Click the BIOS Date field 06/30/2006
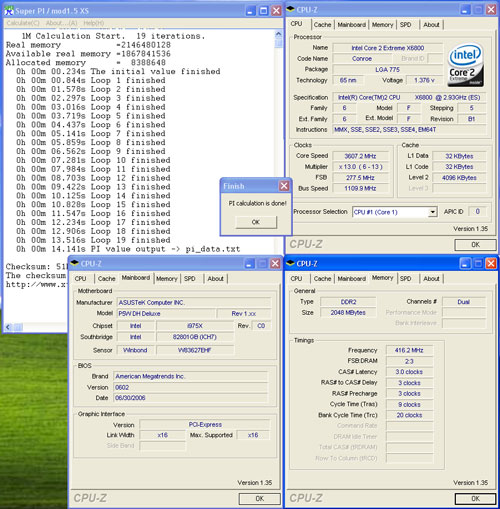 click(190, 398)
